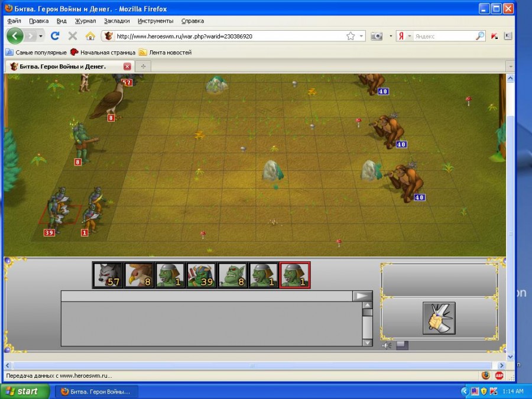
Task: Click Firefox icon in status bar
Action: click(x=485, y=375)
